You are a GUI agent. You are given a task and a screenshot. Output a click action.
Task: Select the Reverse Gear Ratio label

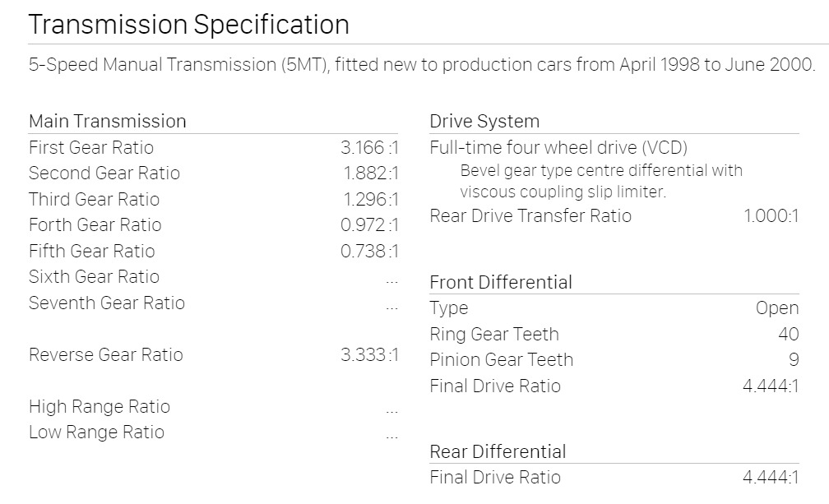coord(106,354)
